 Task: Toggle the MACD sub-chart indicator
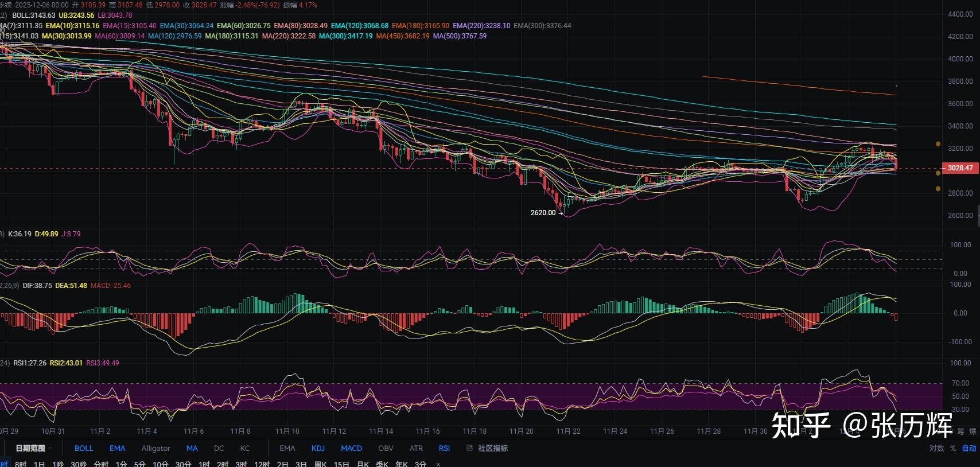pyautogui.click(x=351, y=448)
